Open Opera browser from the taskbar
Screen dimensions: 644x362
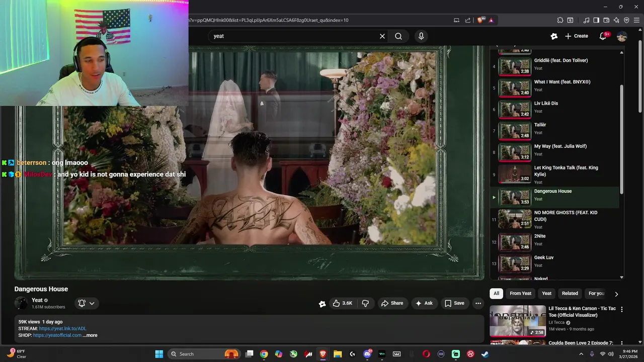[x=426, y=354]
